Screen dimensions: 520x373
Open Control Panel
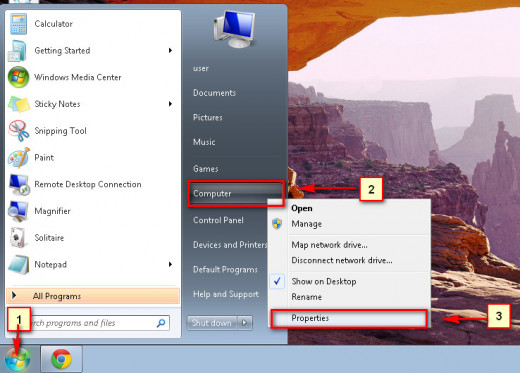(x=218, y=220)
